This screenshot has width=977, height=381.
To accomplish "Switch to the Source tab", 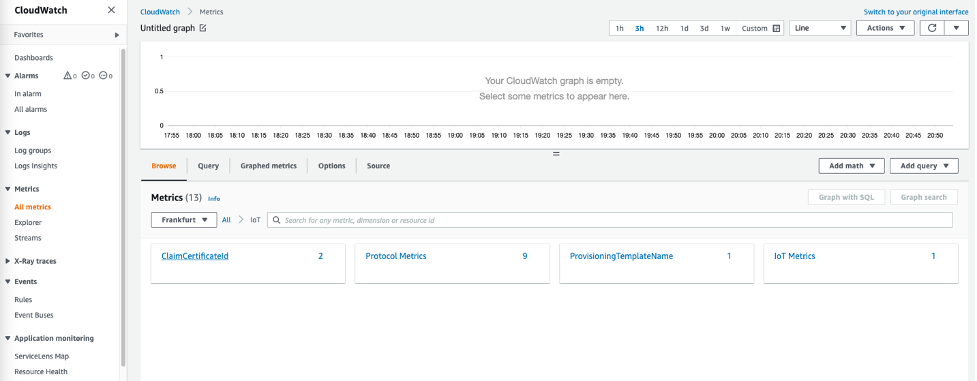I will (x=378, y=166).
